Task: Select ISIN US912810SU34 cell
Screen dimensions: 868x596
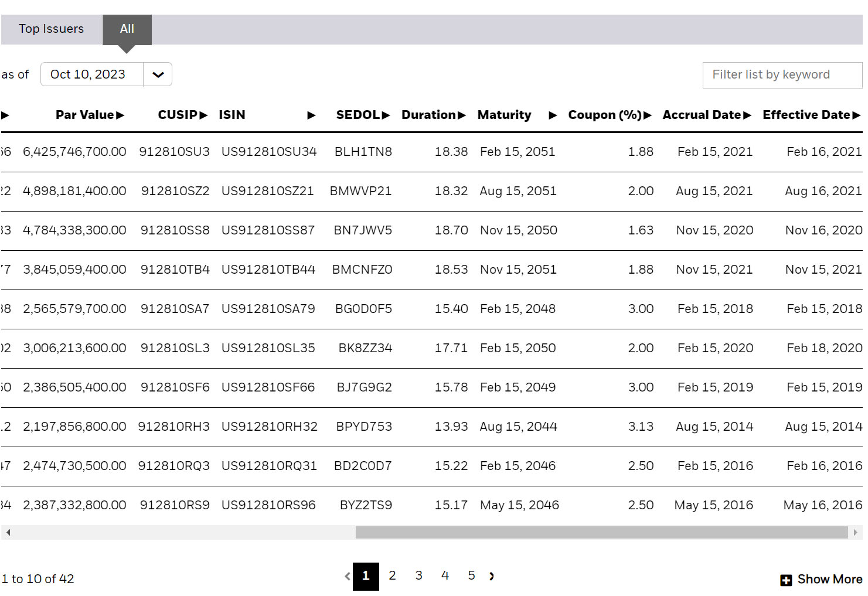Action: pyautogui.click(x=269, y=152)
